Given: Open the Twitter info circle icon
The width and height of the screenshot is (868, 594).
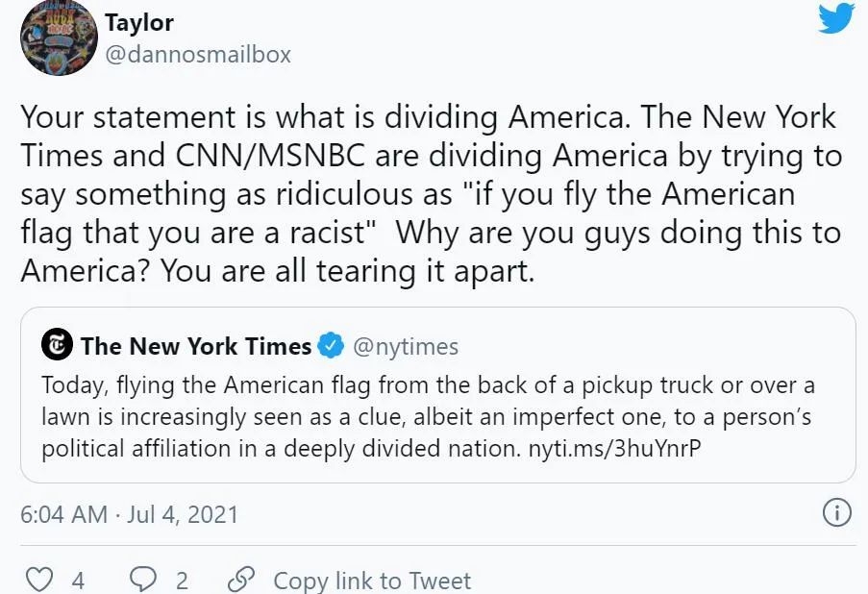Looking at the screenshot, I should 836,513.
